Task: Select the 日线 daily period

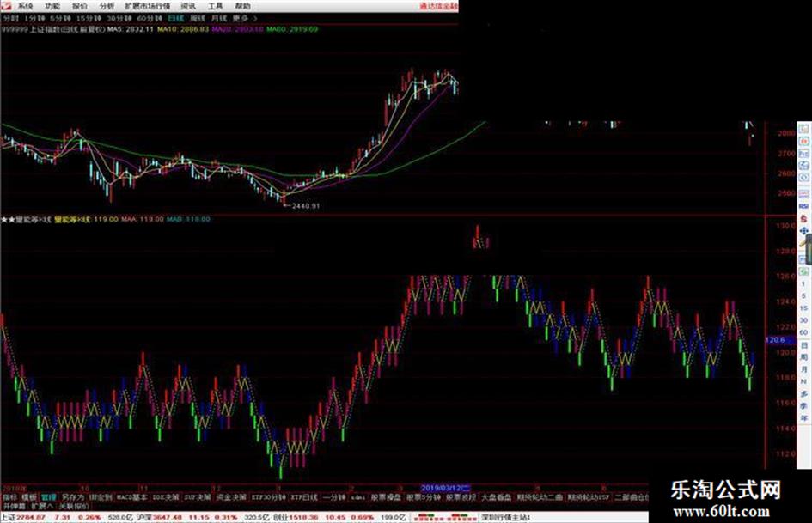Action: tap(175, 19)
